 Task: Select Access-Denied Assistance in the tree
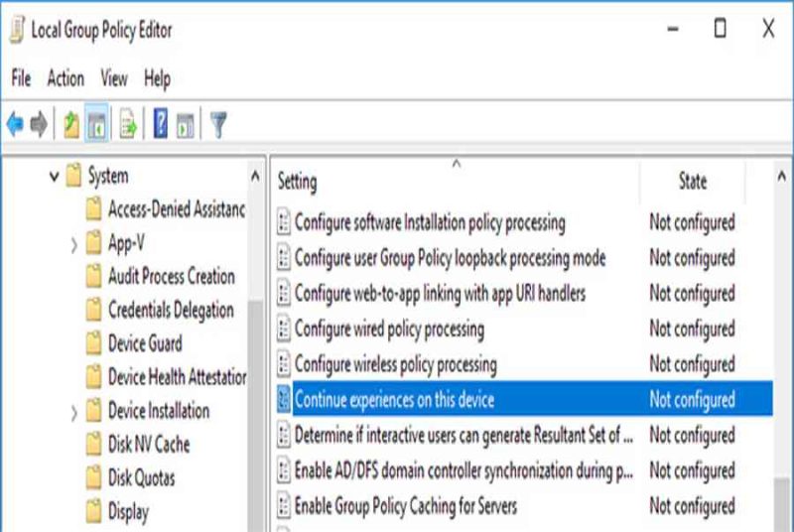177,209
